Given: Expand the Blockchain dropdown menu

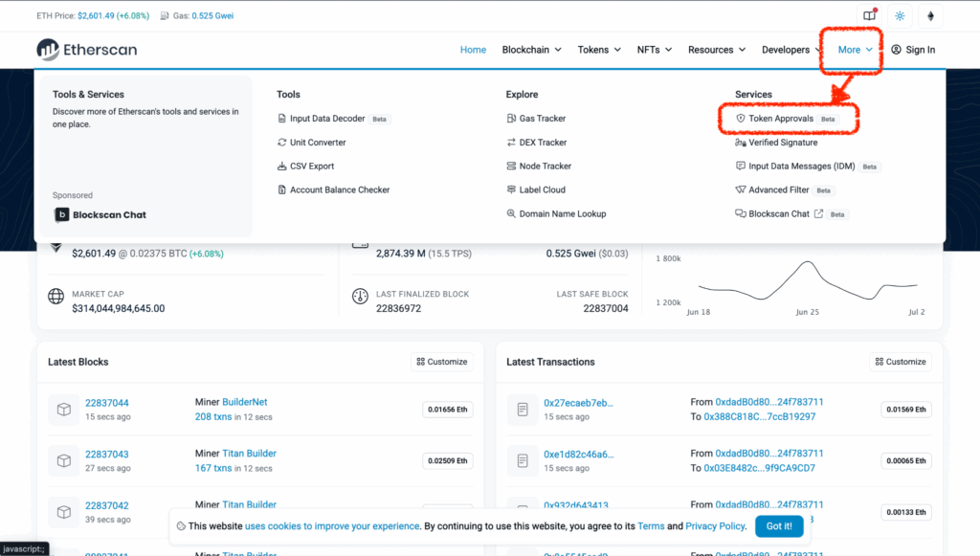Looking at the screenshot, I should click(x=532, y=50).
